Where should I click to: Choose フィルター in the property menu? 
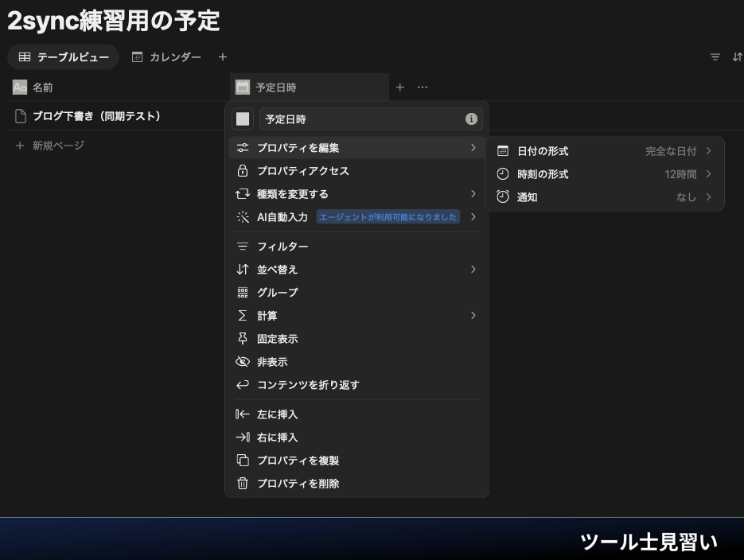tap(356, 247)
